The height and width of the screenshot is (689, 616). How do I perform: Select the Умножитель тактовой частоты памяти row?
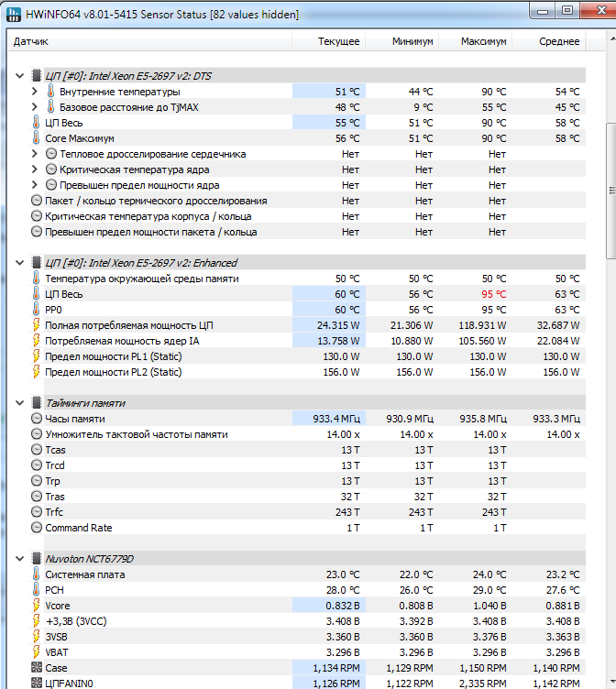307,434
